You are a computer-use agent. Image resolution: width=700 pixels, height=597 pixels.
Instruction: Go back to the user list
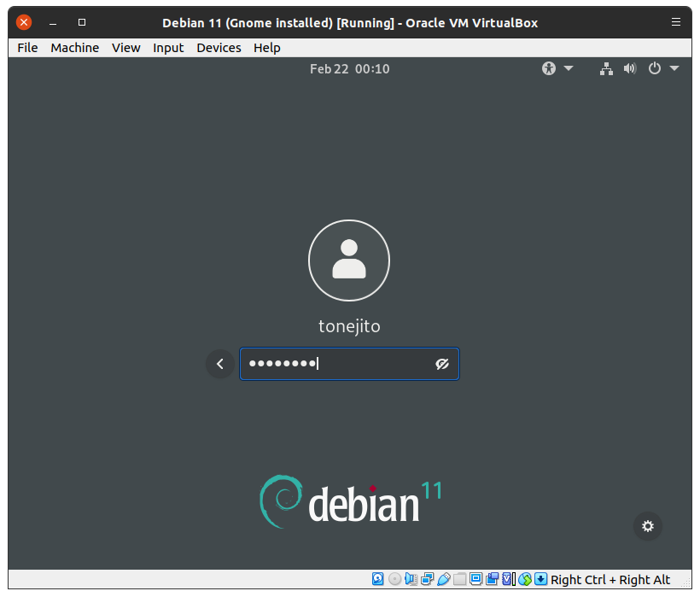tap(219, 364)
